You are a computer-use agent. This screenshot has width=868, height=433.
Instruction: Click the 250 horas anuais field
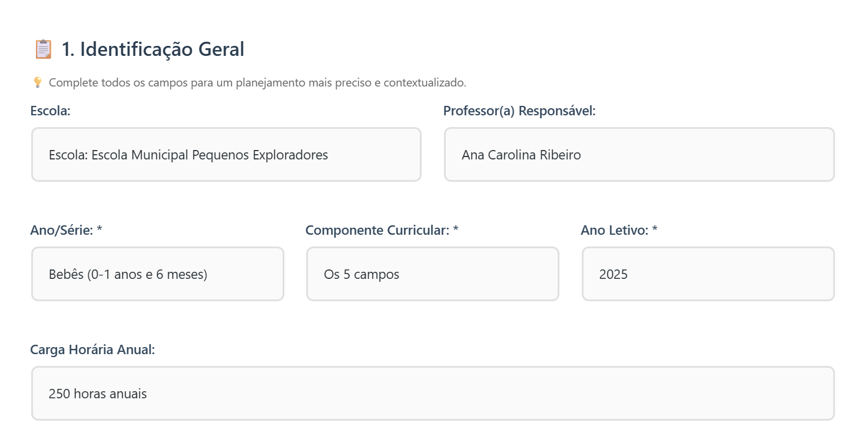click(x=433, y=394)
